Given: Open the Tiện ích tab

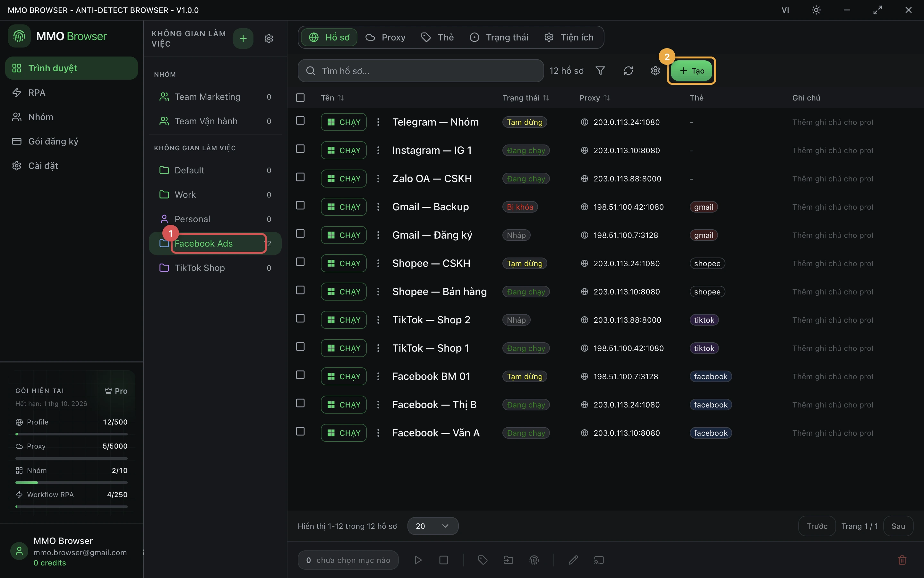Looking at the screenshot, I should 569,37.
